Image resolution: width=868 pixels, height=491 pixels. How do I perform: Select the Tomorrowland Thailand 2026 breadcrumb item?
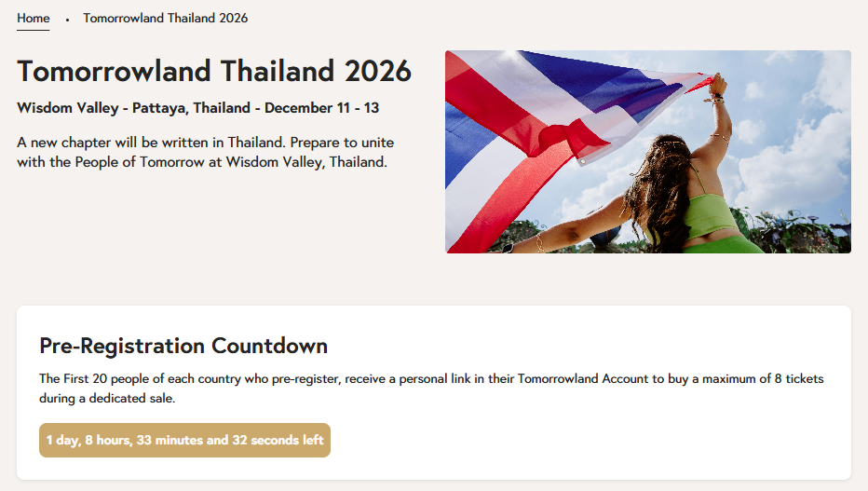pos(165,19)
